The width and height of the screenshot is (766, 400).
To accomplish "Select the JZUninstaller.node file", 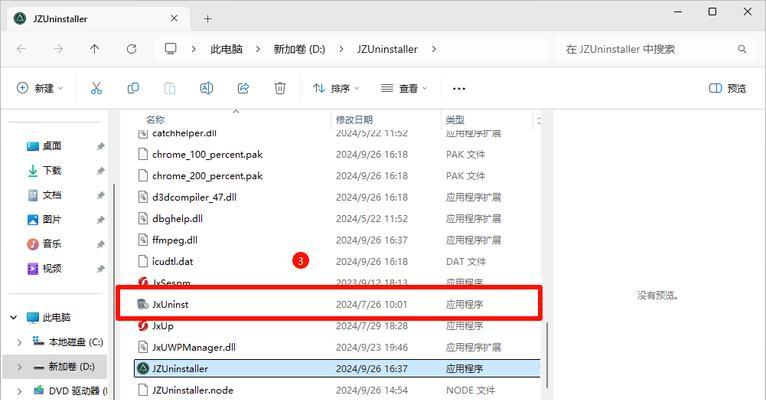I will click(192, 390).
